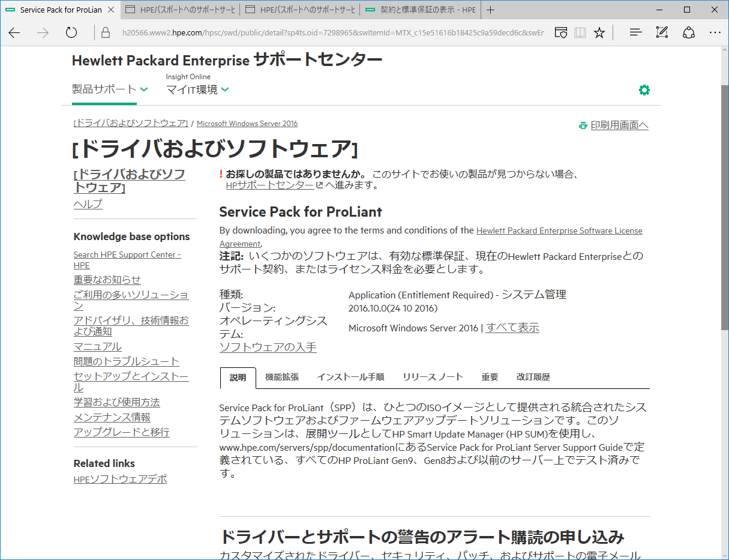The image size is (729, 560).
Task: Click the ソフトウェアの入手 link
Action: click(x=268, y=347)
